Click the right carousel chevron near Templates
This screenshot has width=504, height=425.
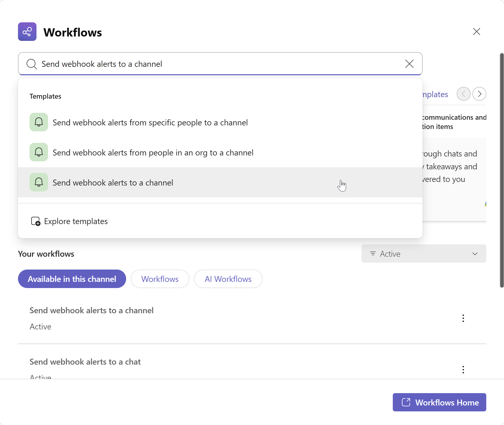point(479,94)
